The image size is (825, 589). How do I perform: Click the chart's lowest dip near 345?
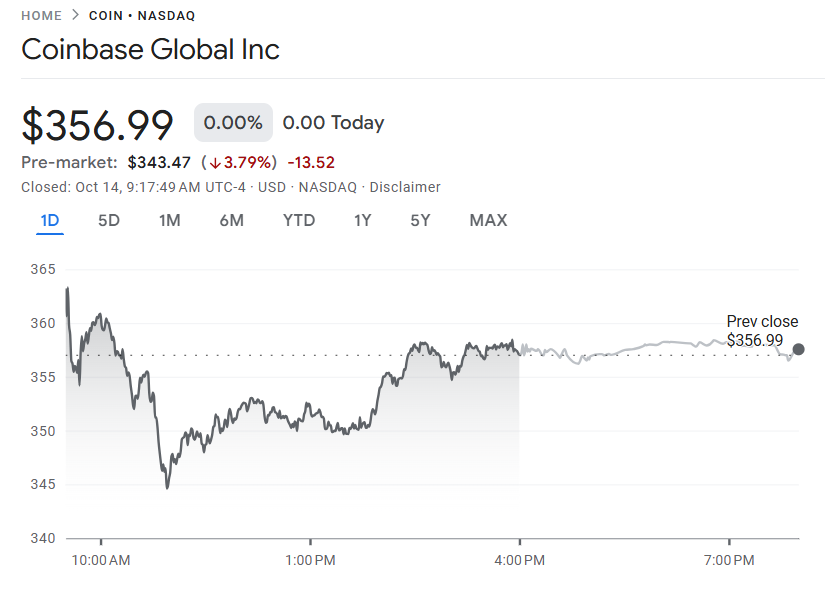[167, 487]
